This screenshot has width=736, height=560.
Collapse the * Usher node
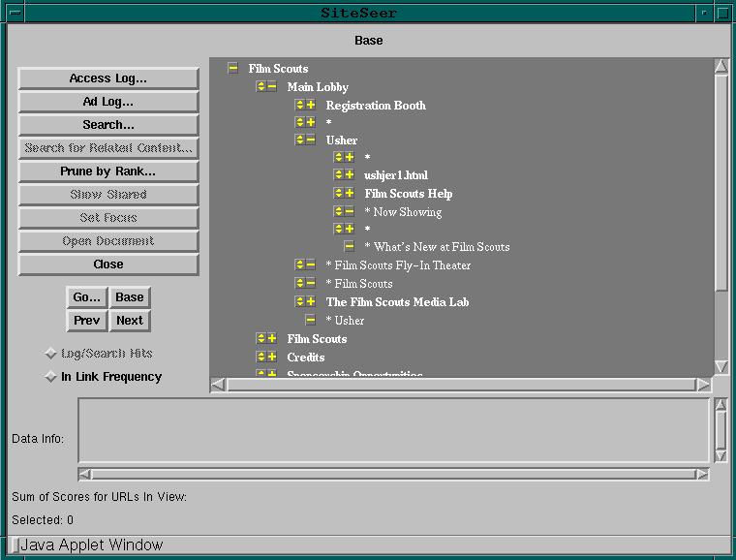coord(310,320)
